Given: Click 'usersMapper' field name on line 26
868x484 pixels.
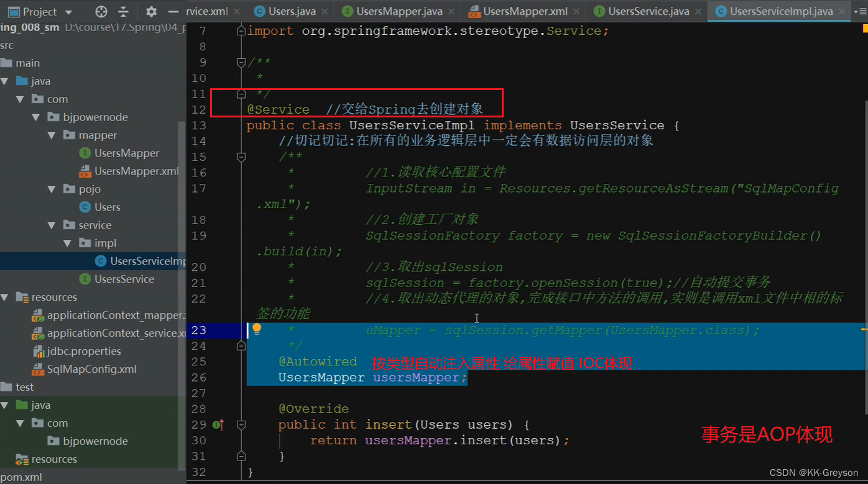Looking at the screenshot, I should 416,378.
